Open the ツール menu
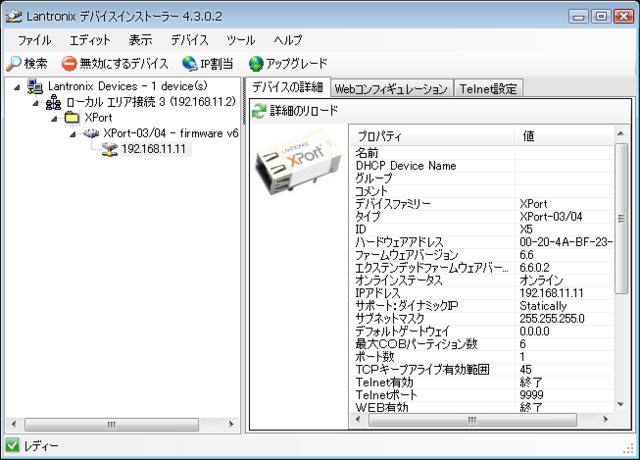The image size is (640, 460). [241, 40]
